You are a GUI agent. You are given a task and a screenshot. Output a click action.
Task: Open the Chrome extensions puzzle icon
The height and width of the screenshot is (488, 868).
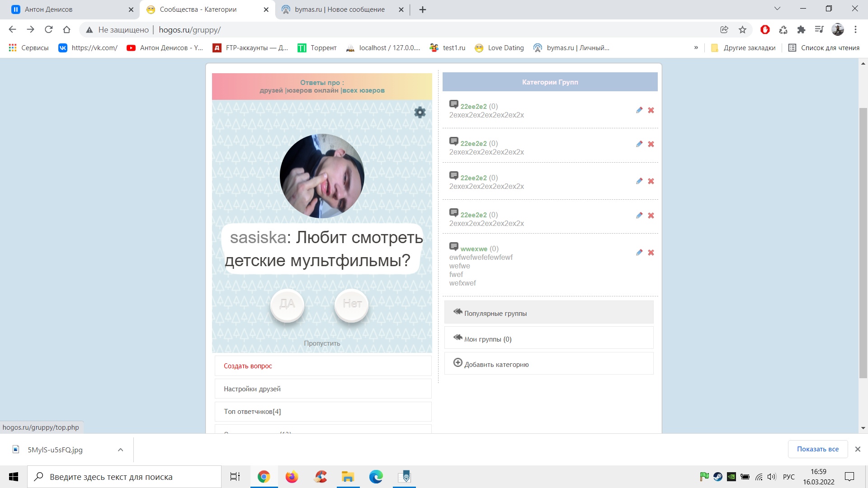801,30
